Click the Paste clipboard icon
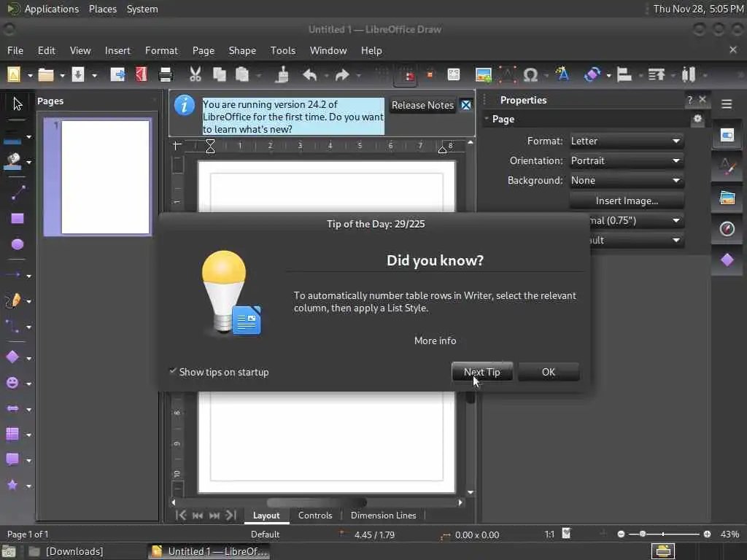Image resolution: width=747 pixels, height=560 pixels. point(242,75)
